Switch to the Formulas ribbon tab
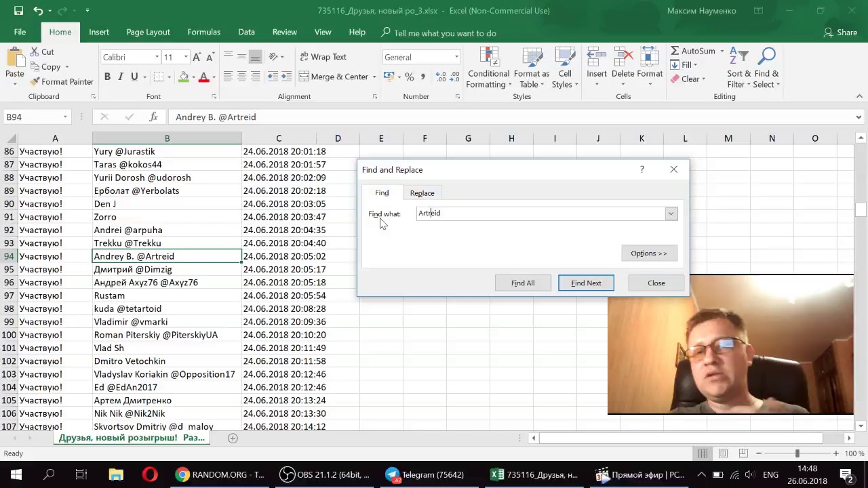This screenshot has width=868, height=488. [203, 33]
